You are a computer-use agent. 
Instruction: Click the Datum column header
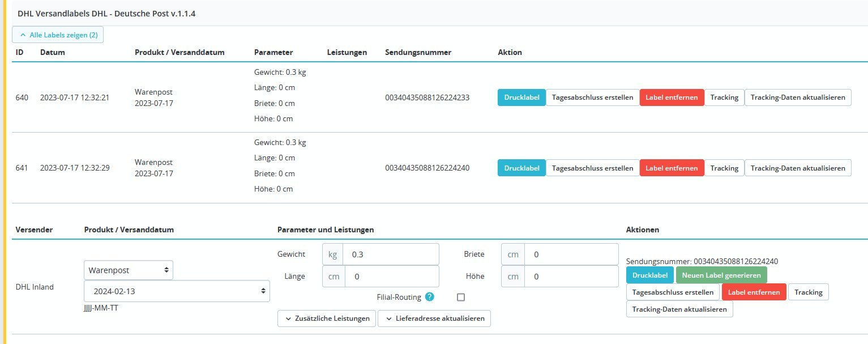[53, 52]
